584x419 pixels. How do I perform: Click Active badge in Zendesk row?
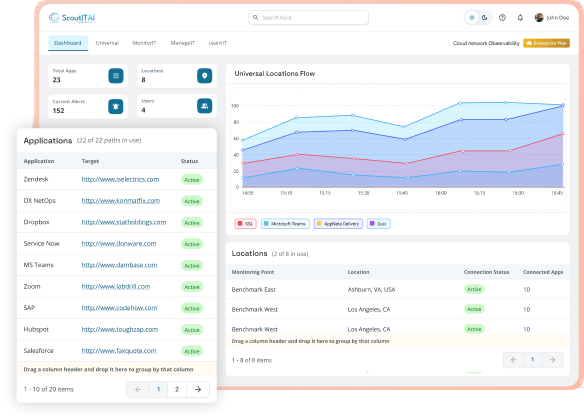point(192,180)
